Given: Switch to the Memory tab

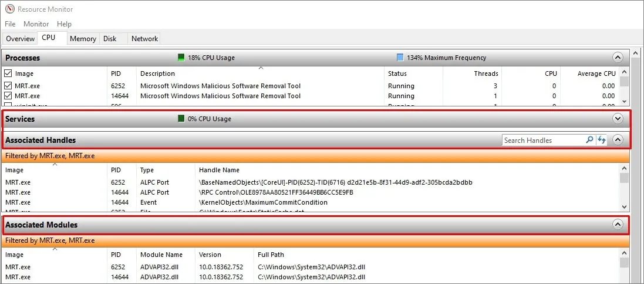Looking at the screenshot, I should pyautogui.click(x=83, y=39).
